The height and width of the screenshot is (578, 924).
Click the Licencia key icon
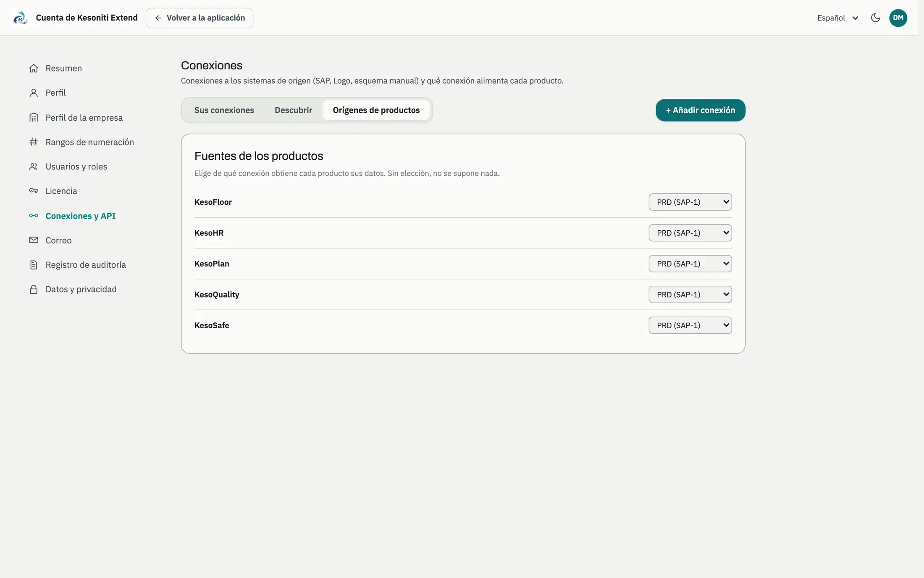coord(34,191)
